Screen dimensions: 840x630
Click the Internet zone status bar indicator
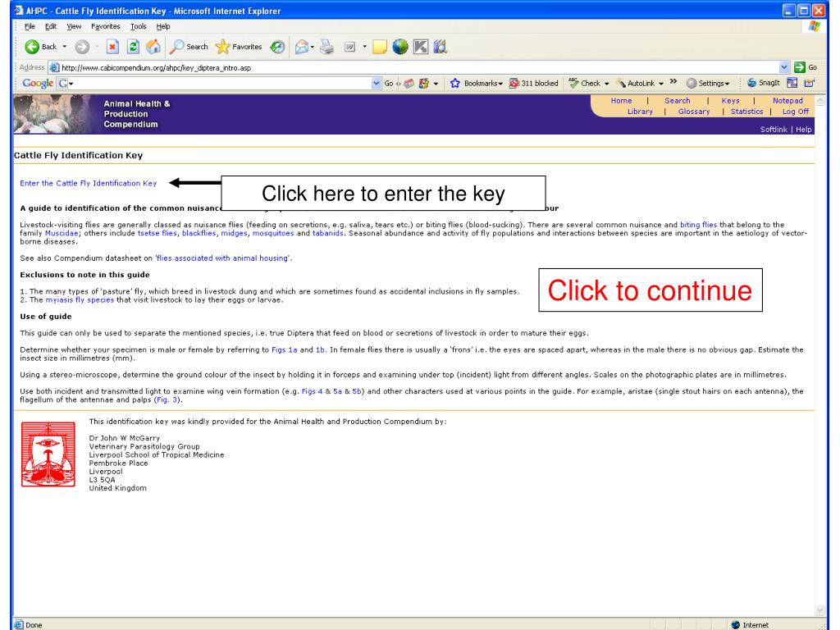tap(750, 624)
